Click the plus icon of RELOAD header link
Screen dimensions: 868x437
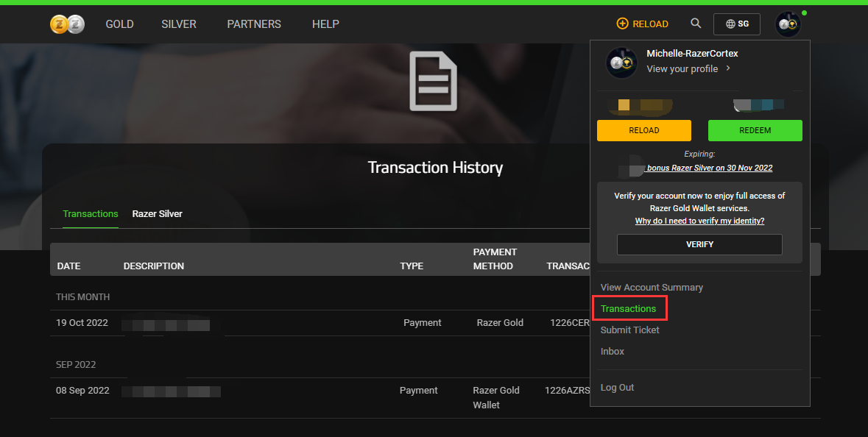point(622,24)
